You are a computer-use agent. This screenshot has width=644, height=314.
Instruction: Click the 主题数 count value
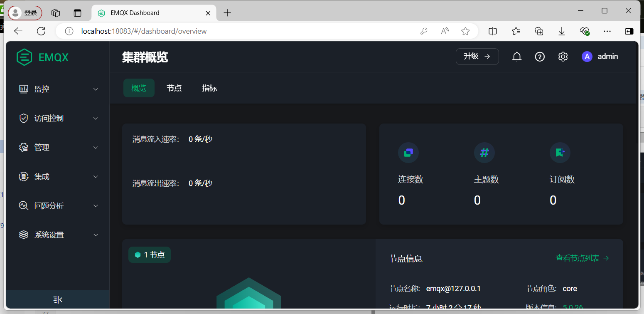[477, 200]
